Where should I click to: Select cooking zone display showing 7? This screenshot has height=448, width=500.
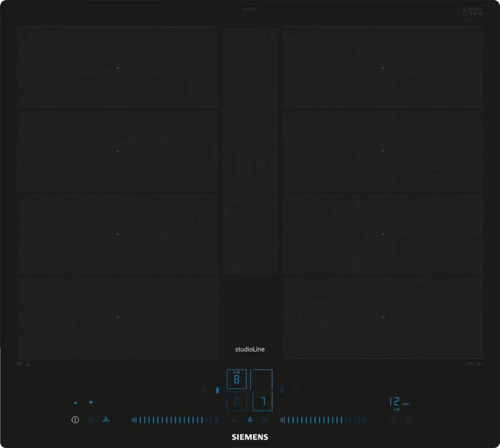[x=262, y=401]
